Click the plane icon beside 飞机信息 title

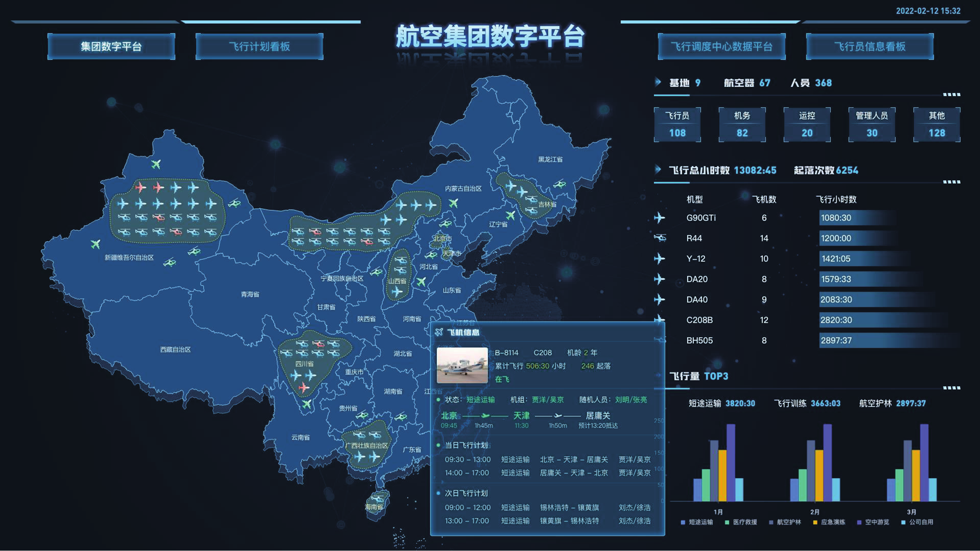click(439, 332)
